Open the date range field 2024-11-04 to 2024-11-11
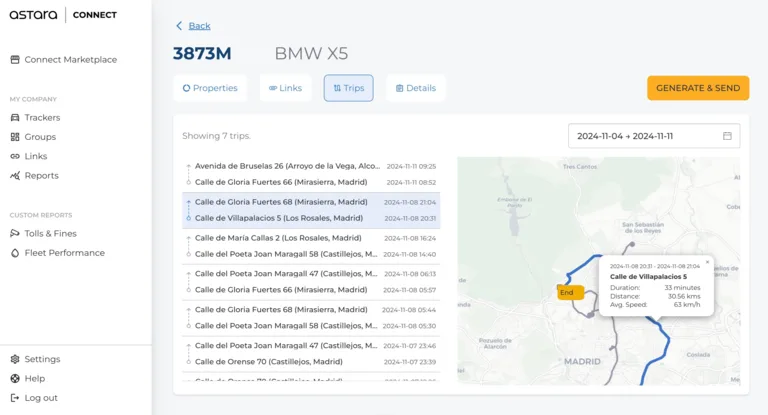 click(654, 136)
